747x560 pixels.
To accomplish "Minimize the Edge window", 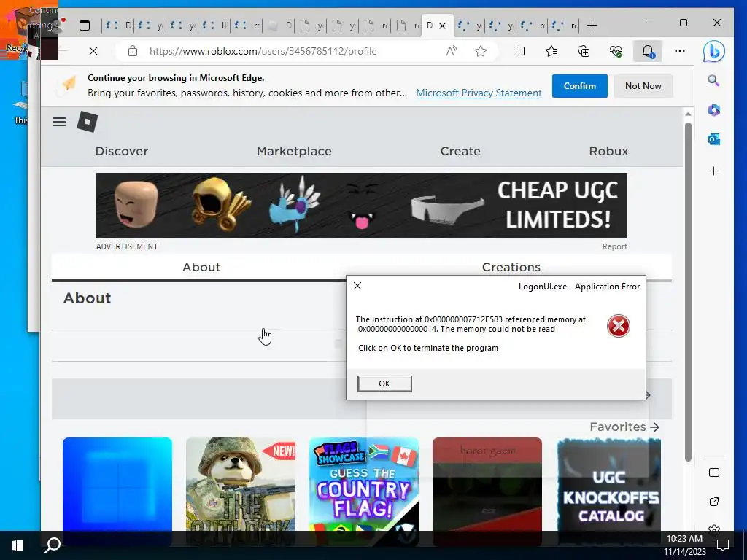I will coord(650,23).
